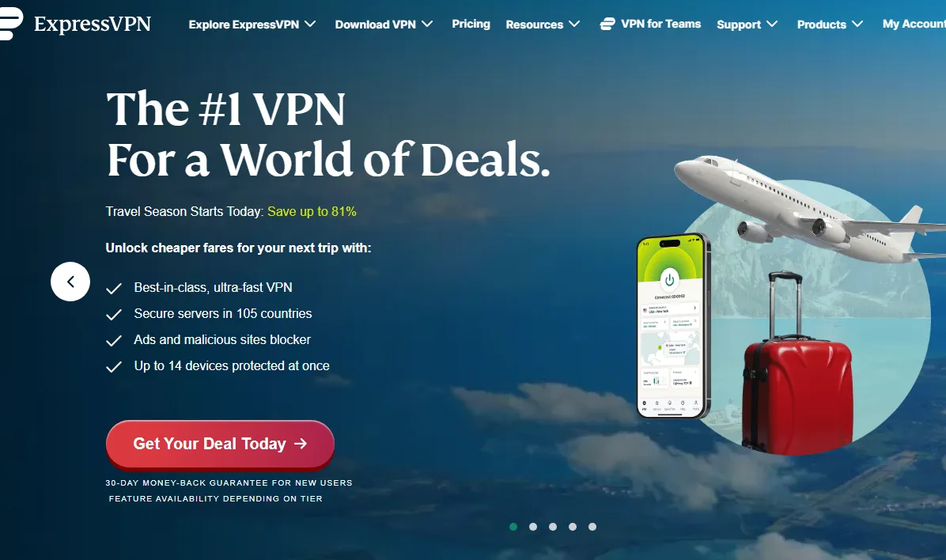Open the Support dropdown

click(x=747, y=25)
